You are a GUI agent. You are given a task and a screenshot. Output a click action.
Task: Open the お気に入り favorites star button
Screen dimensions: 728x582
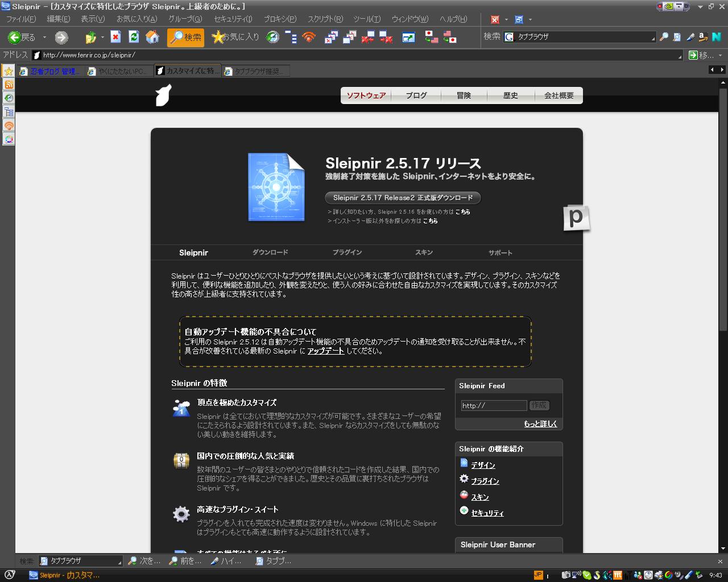(x=235, y=37)
